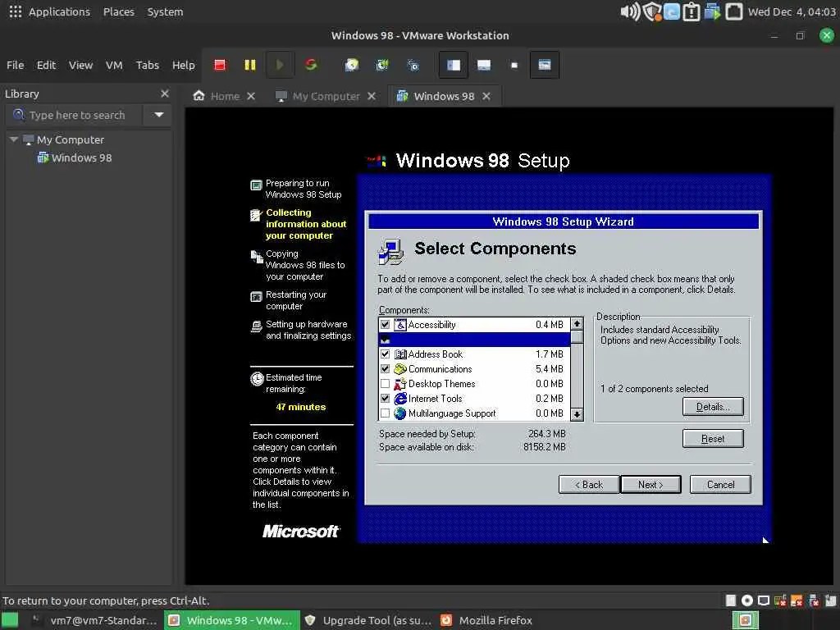Click the Details... button
The image size is (840, 630).
click(713, 407)
